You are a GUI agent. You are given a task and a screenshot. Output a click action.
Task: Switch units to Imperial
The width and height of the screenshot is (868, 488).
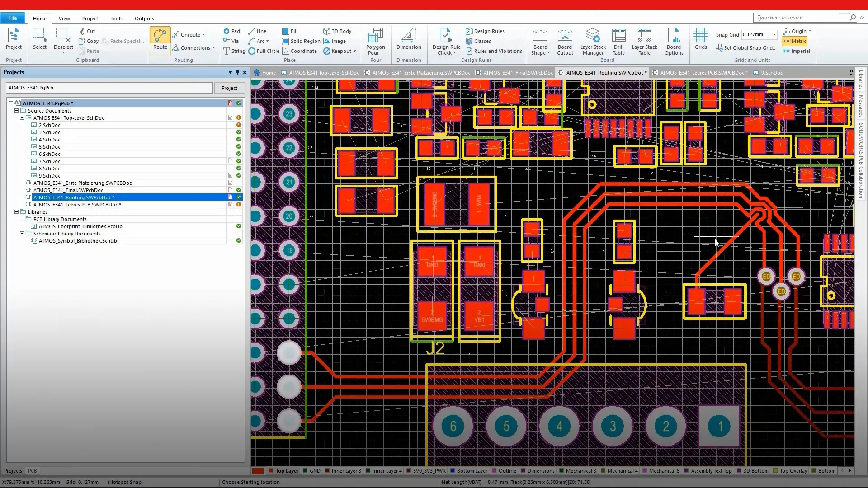coord(797,51)
